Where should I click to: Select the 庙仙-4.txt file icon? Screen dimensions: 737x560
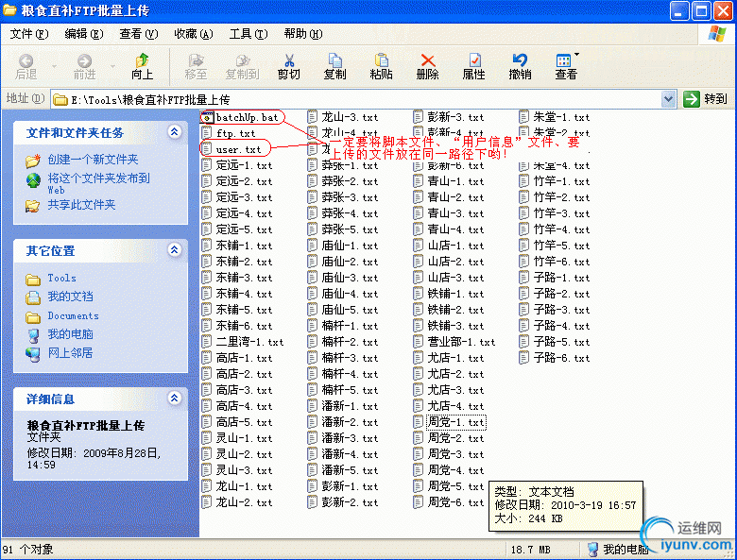coord(312,294)
